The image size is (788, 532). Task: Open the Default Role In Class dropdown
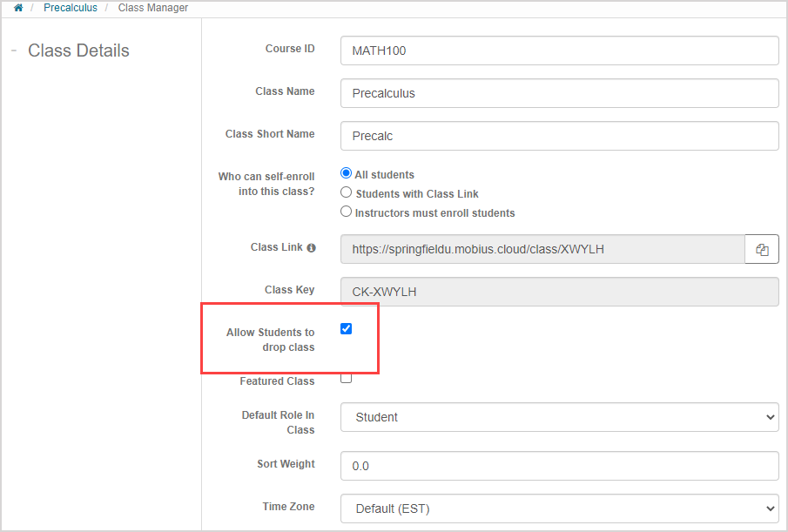click(x=559, y=417)
